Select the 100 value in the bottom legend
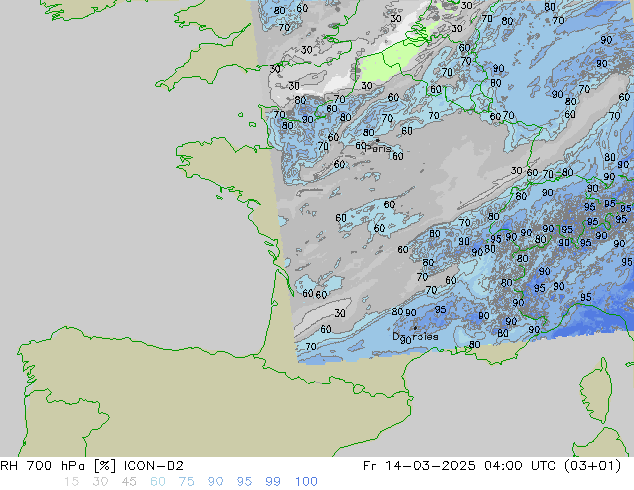The width and height of the screenshot is (634, 490). (x=306, y=482)
